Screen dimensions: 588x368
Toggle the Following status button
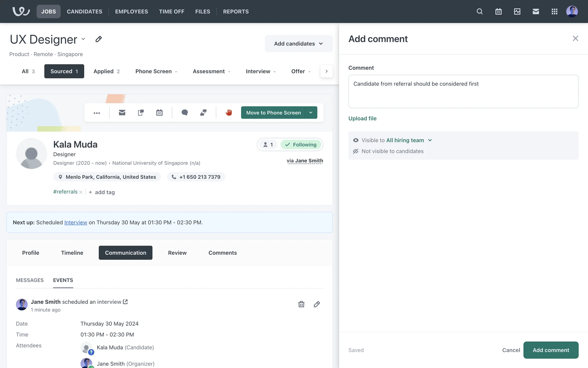(x=301, y=145)
